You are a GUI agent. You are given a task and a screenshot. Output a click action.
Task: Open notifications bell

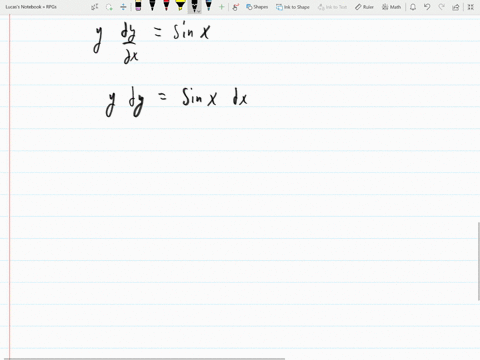tap(413, 7)
